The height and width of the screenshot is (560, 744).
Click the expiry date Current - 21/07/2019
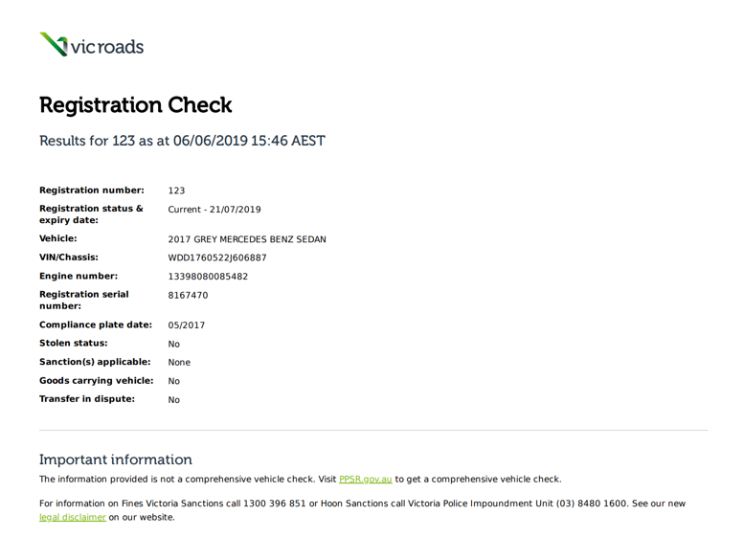point(214,210)
